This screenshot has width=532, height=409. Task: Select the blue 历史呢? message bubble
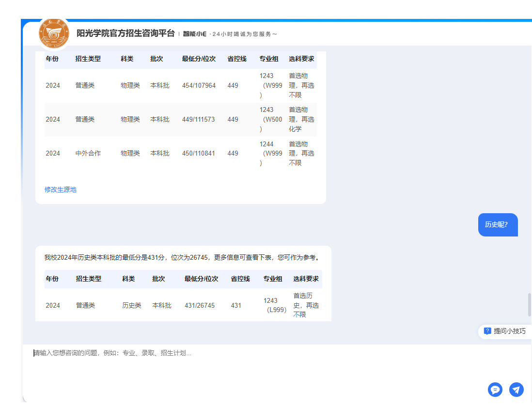[498, 225]
